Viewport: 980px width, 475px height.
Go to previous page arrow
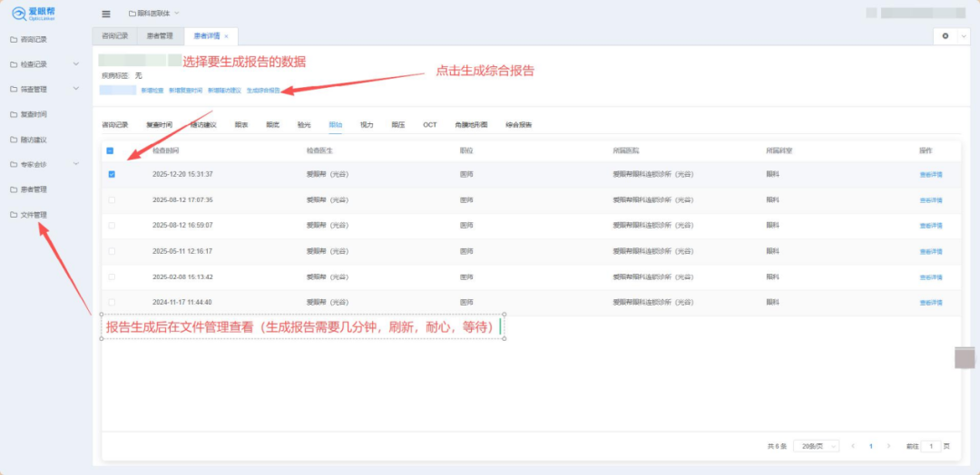tap(853, 446)
